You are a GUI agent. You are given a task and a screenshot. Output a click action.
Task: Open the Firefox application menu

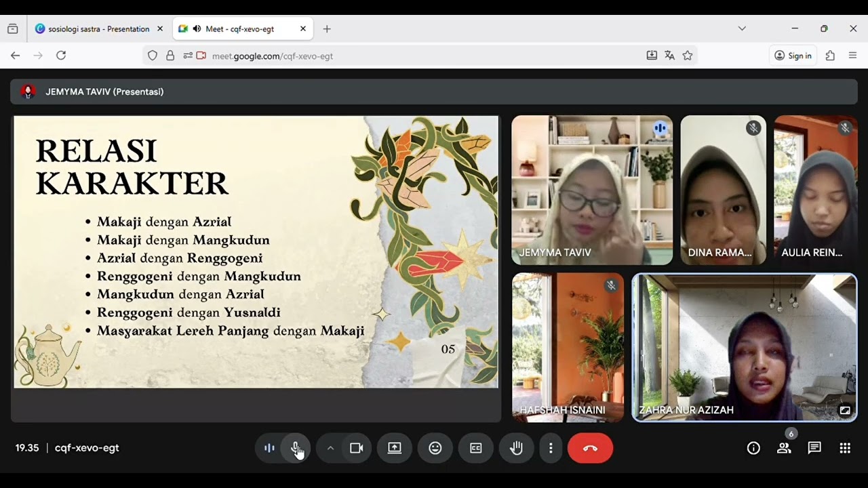pos(853,56)
